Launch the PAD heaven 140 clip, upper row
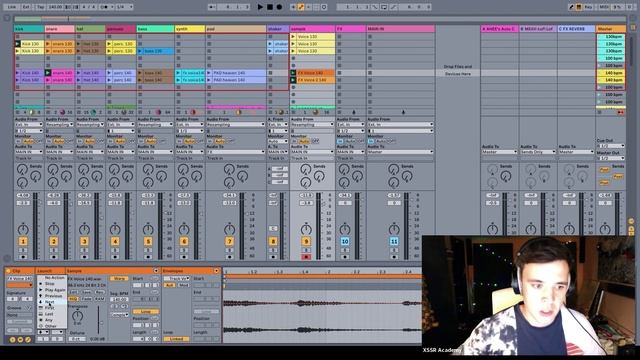Screen dimensions: 640x360 point(209,73)
